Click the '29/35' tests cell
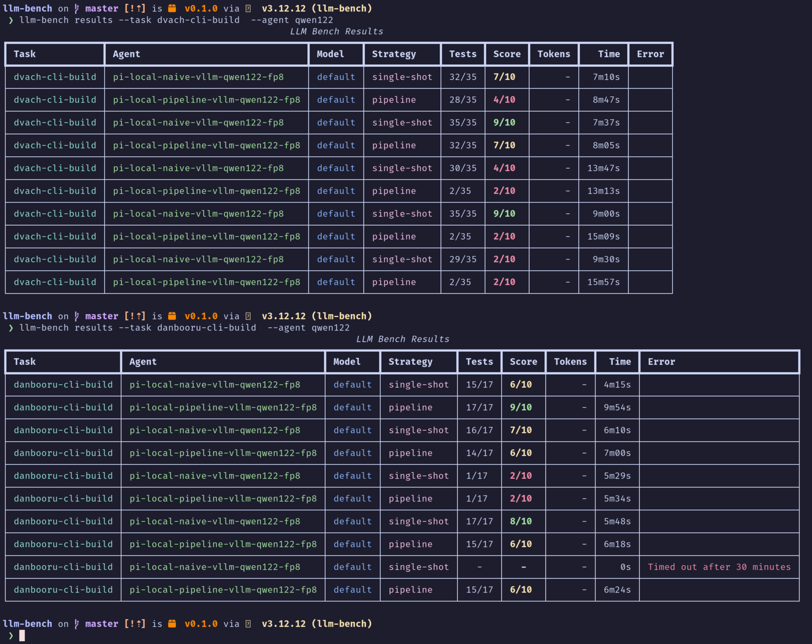The height and width of the screenshot is (644, 812). 463,259
